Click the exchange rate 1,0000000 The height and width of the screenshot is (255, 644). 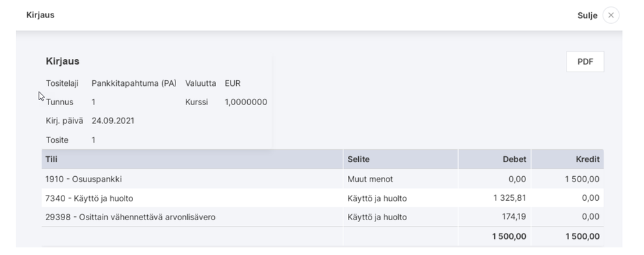tap(246, 102)
